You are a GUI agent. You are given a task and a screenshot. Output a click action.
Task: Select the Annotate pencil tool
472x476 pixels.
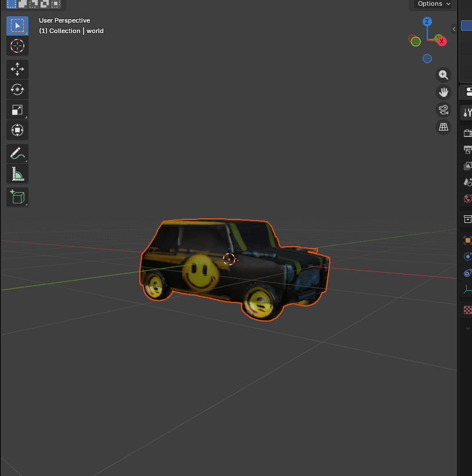coord(17,153)
